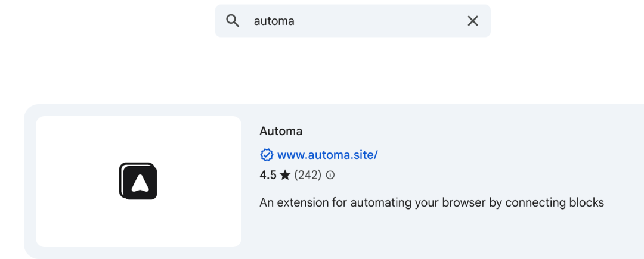The width and height of the screenshot is (644, 259).
Task: Select the extension description text
Action: 432,203
